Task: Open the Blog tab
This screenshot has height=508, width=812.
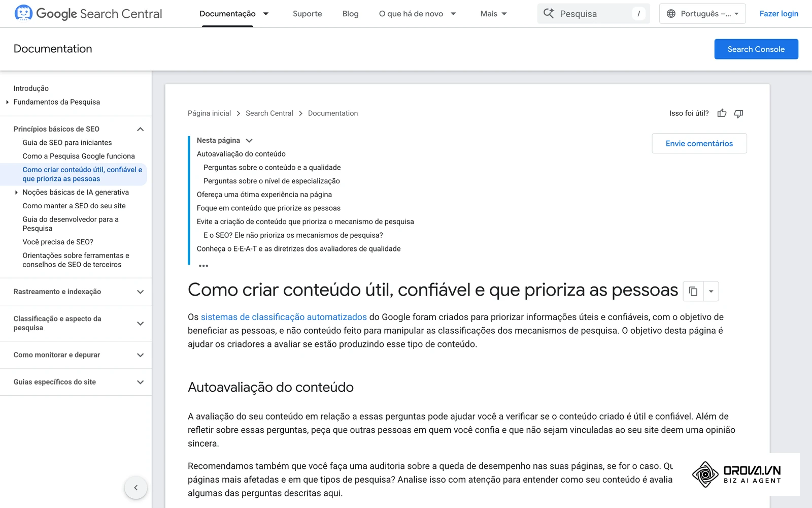Action: pos(350,14)
